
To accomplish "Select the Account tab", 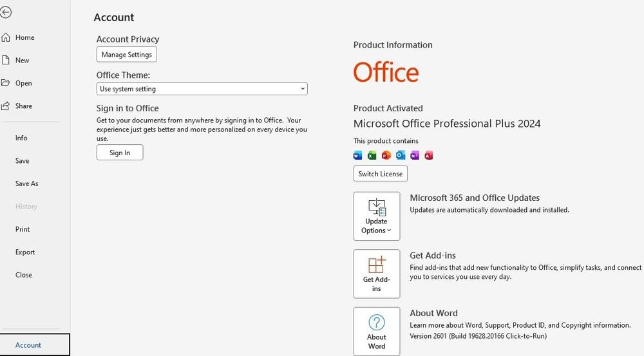I will point(28,345).
